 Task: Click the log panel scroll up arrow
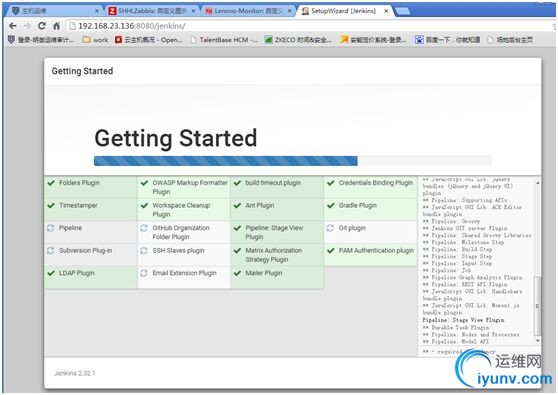[x=537, y=183]
